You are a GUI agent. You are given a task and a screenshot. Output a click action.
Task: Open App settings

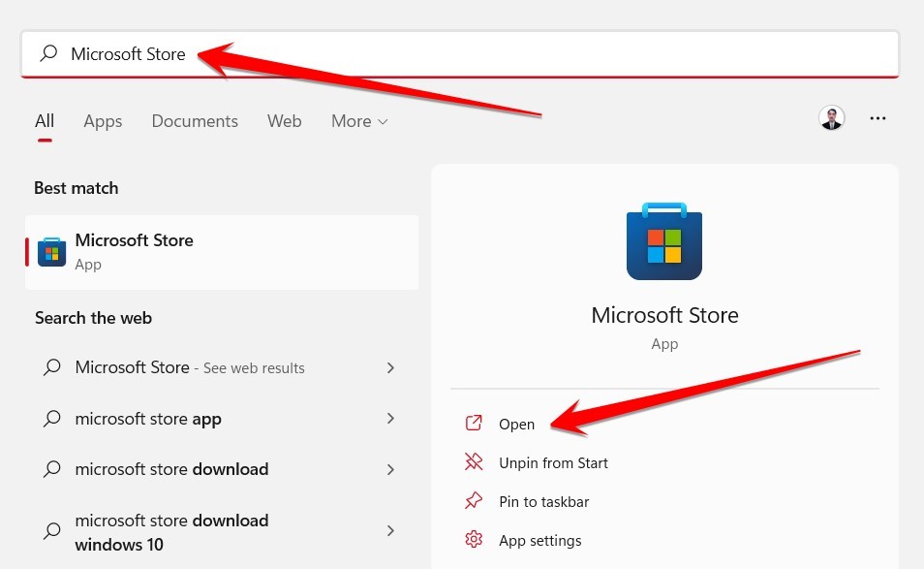(x=540, y=541)
